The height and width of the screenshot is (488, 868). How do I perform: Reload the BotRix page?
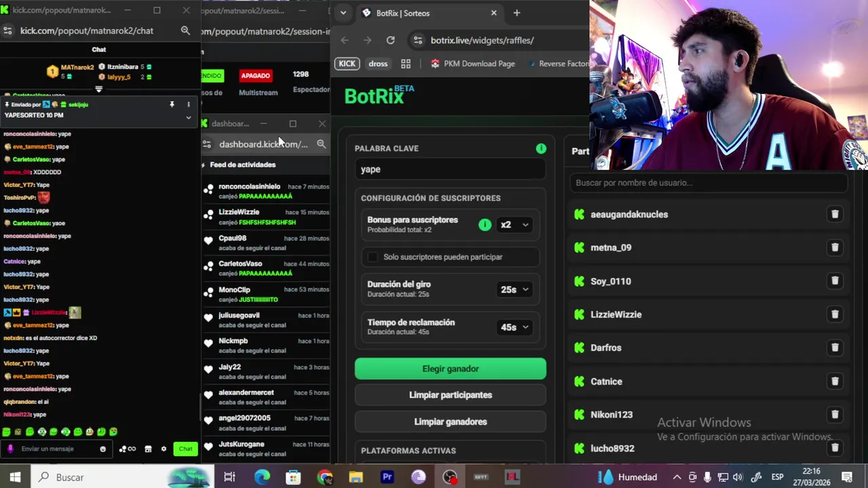click(391, 40)
